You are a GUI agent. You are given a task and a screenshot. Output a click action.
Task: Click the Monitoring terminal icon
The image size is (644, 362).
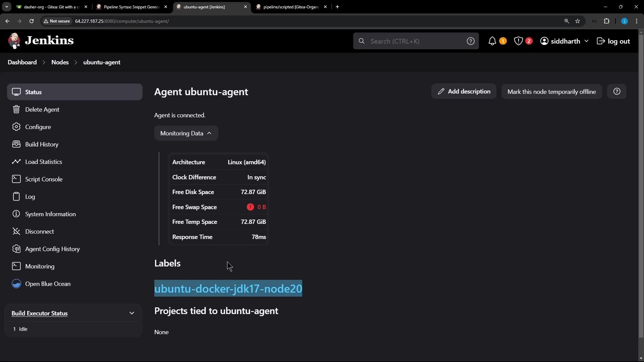pyautogui.click(x=16, y=266)
